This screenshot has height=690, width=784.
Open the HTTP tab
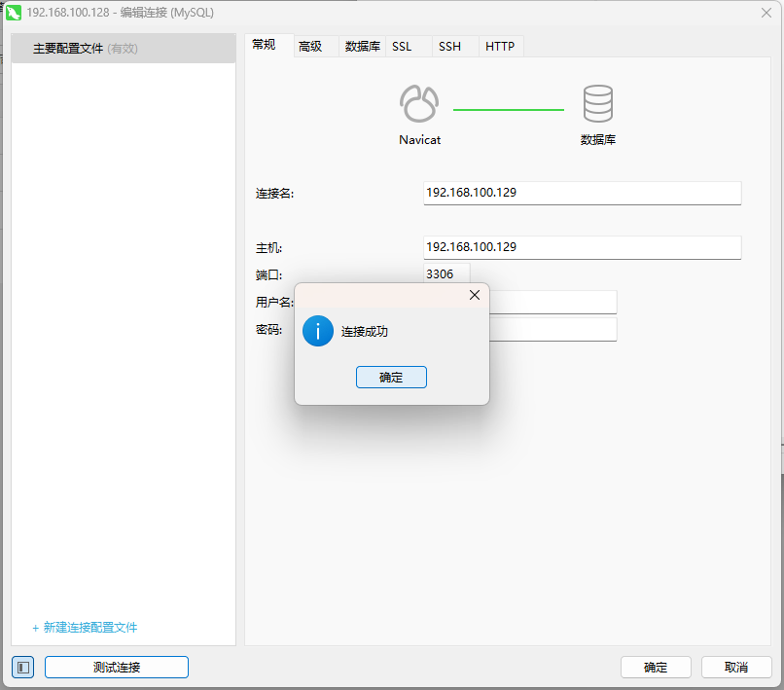click(500, 47)
